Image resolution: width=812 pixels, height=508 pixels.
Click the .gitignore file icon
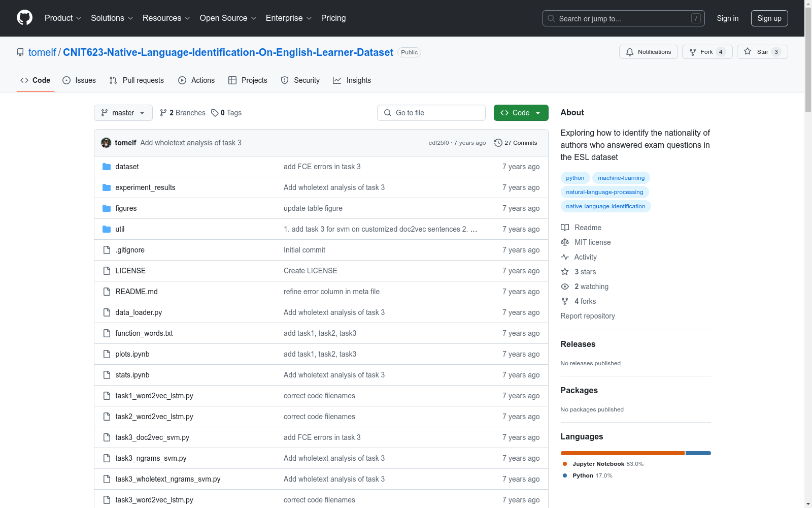click(107, 250)
